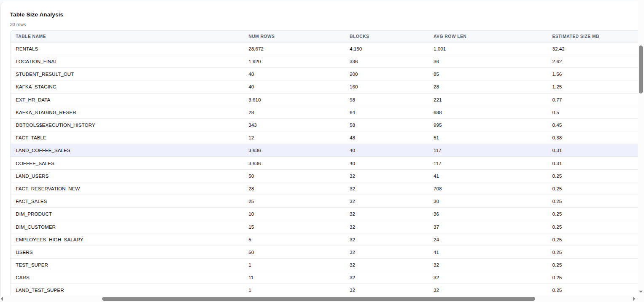Screen dimensions: 644x302
Task: Select the STUDENT_RESULT_OUT row name
Action: pos(45,74)
